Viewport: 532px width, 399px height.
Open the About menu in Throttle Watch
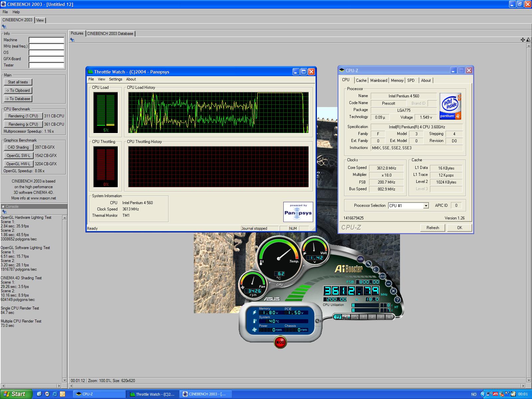tap(131, 79)
